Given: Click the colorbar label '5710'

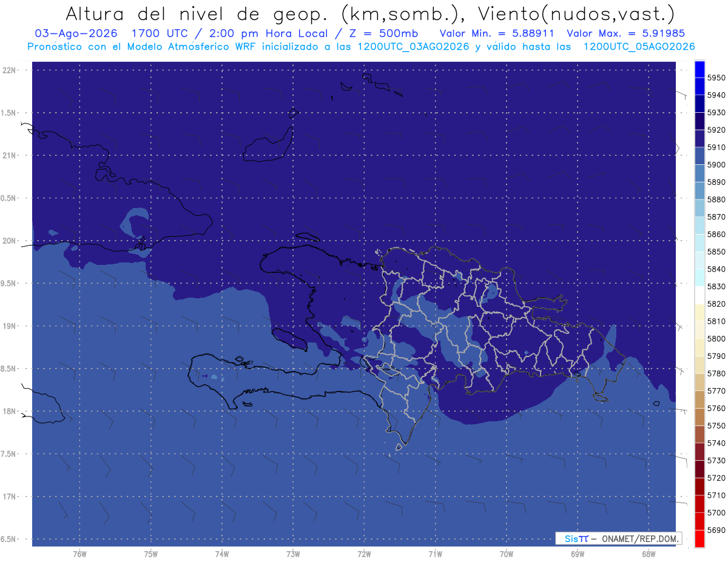Looking at the screenshot, I should [x=716, y=496].
